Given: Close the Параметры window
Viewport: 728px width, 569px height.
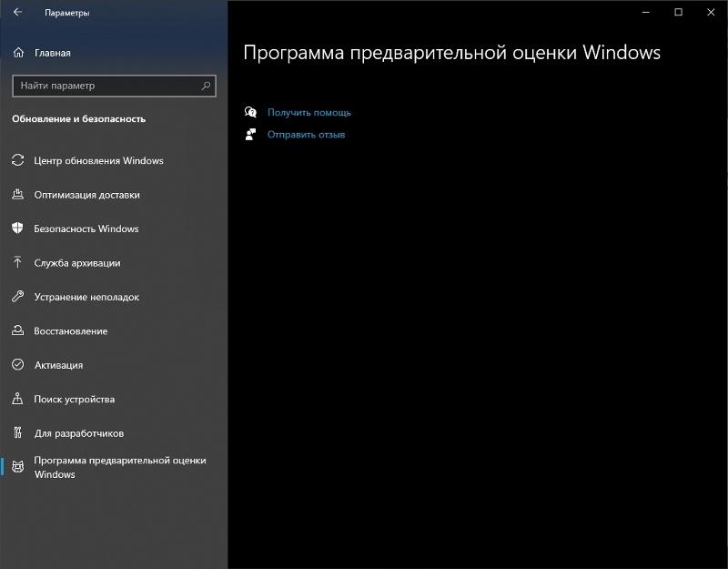Looking at the screenshot, I should tap(711, 12).
